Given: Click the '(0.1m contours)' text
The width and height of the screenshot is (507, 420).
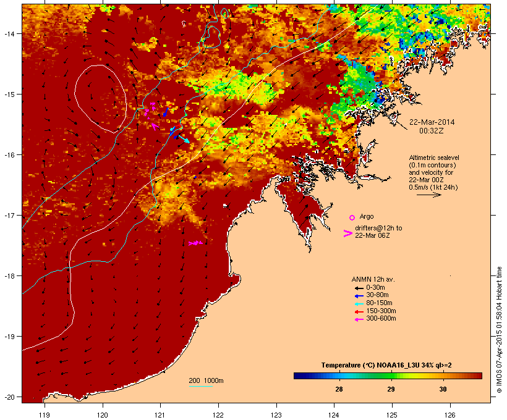Looking at the screenshot, I should (432, 165).
